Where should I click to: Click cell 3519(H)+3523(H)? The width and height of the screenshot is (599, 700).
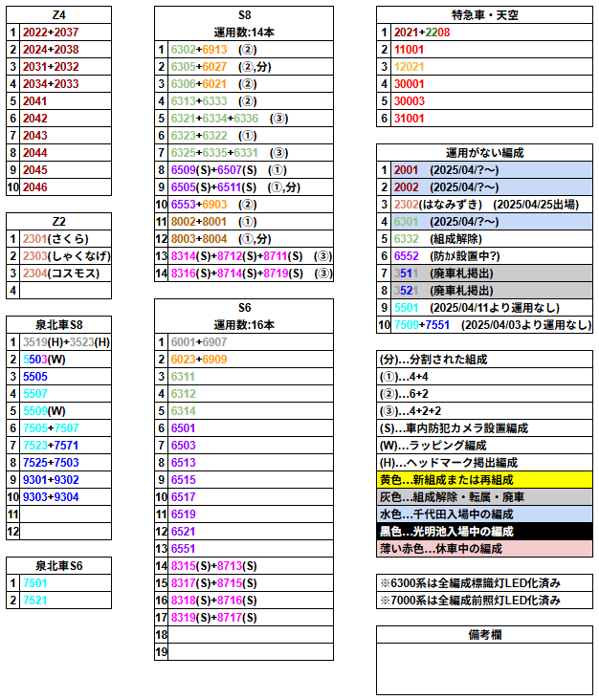click(65, 342)
